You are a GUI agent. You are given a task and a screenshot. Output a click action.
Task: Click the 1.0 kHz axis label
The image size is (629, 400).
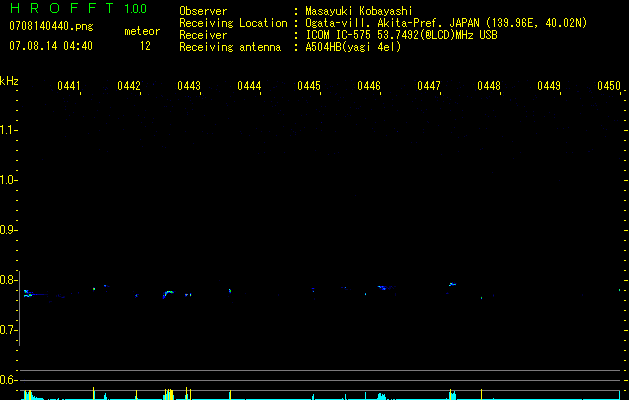7,180
